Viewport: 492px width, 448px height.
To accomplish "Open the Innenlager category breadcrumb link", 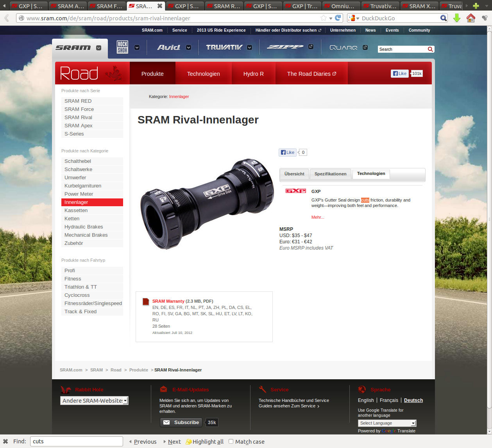I will coord(179,96).
